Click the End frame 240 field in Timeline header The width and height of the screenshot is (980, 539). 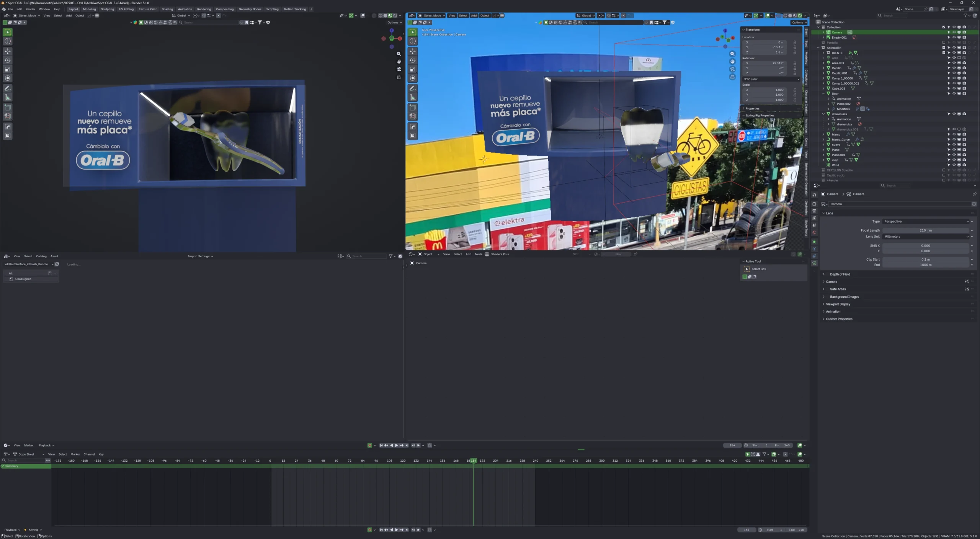(x=782, y=445)
